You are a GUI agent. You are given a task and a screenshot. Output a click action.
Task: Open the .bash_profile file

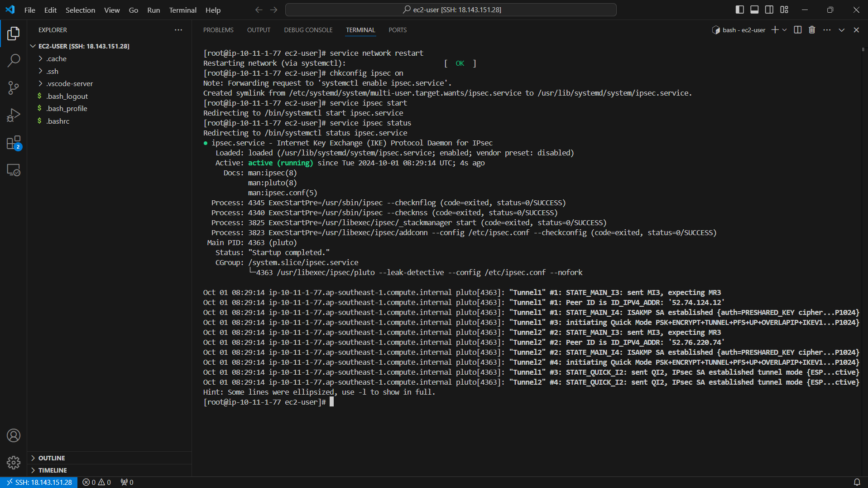pos(67,109)
